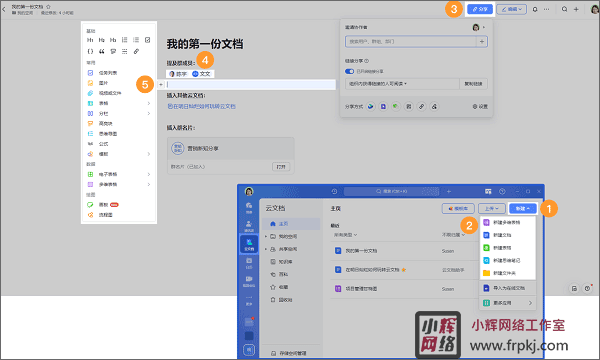Screen dimensions: 600x360
Task: Open notifications via the bell icon
Action: point(535,9)
